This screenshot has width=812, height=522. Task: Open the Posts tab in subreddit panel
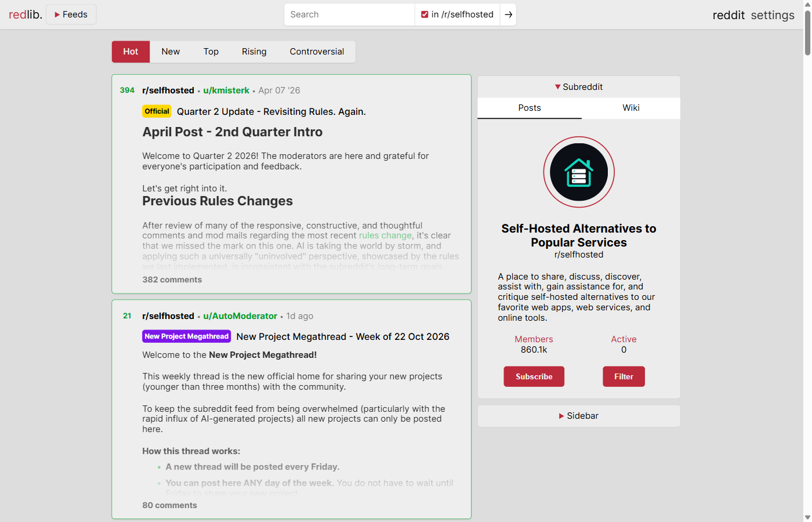[x=530, y=108]
